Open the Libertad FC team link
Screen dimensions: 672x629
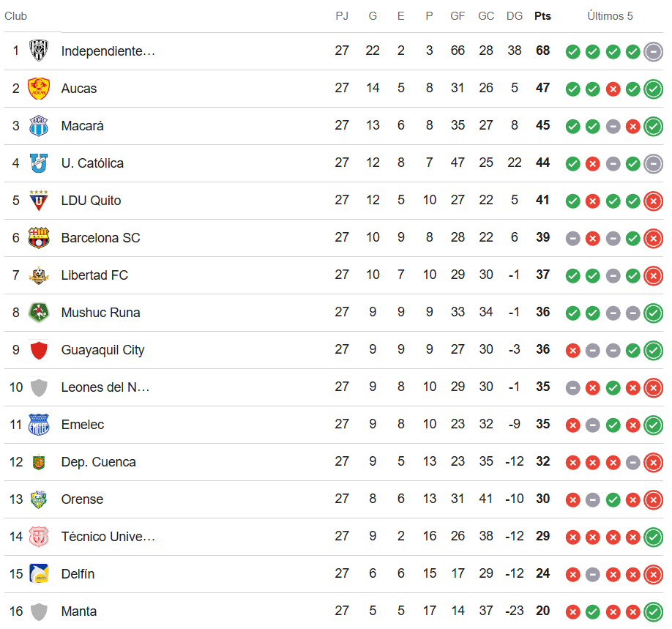coord(94,275)
